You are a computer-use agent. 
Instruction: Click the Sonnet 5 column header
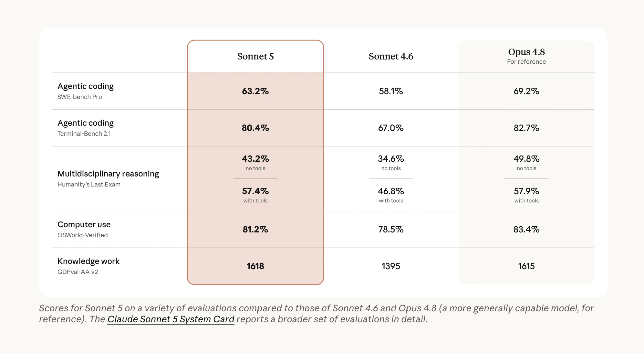click(255, 56)
